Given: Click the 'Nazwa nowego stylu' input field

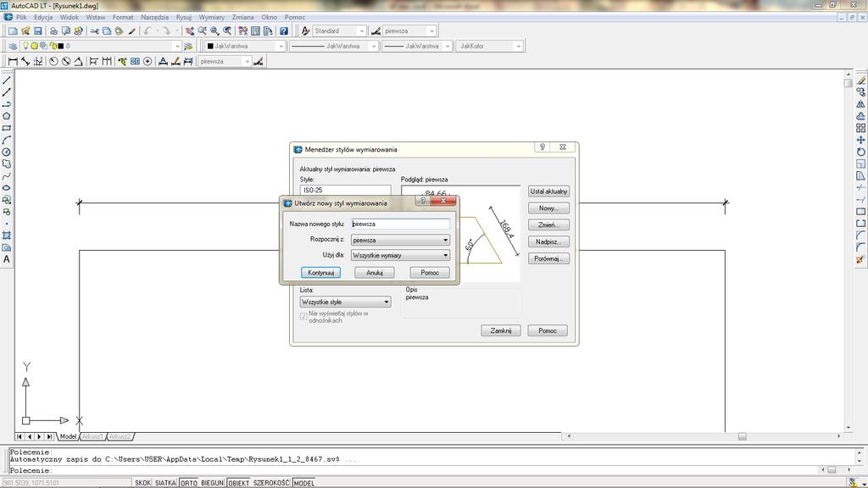Looking at the screenshot, I should pyautogui.click(x=400, y=224).
